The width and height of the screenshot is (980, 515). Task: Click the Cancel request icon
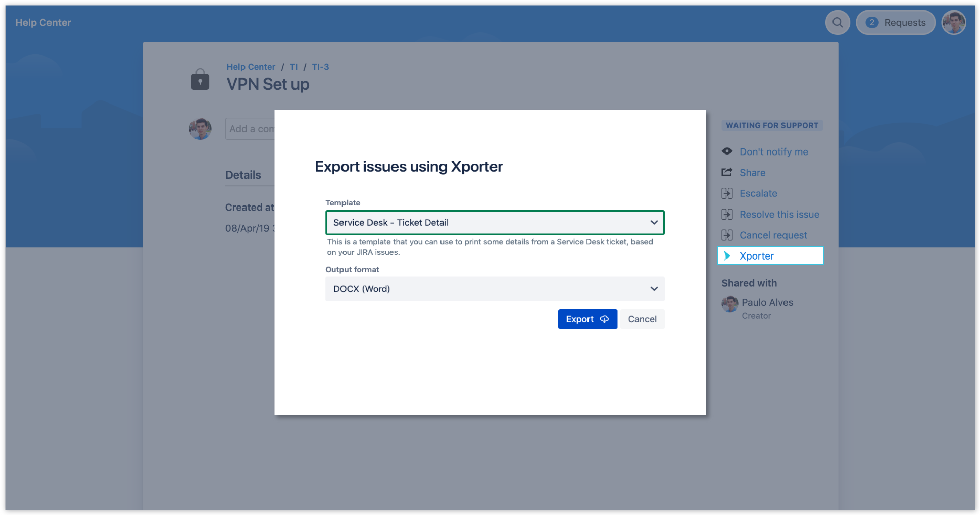click(x=727, y=235)
